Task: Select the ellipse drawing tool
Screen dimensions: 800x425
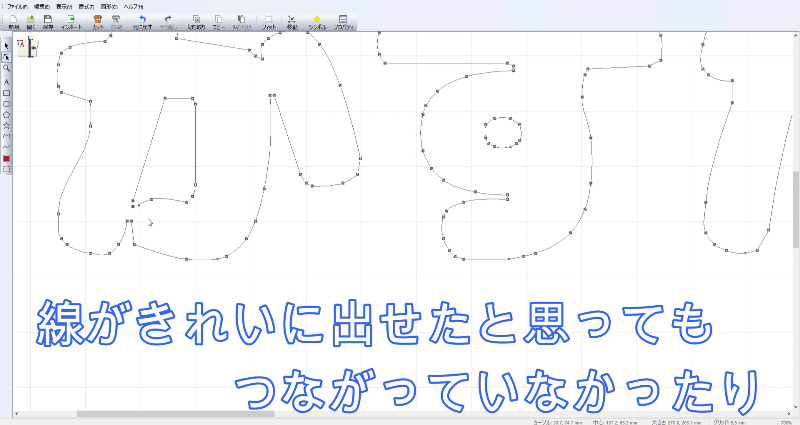Action: (7, 104)
